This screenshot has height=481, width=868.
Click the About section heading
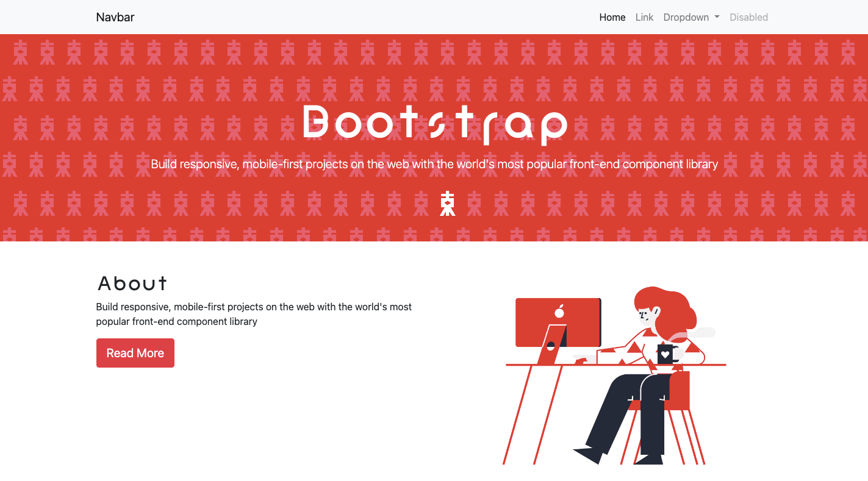(x=132, y=283)
